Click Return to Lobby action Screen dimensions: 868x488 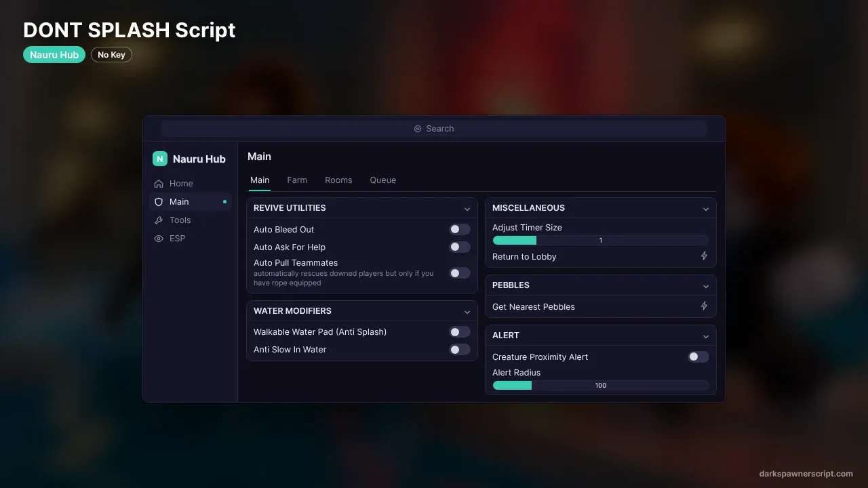coord(601,257)
